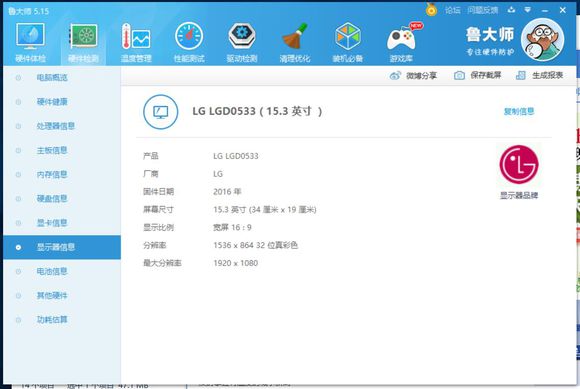Click the 显示器品牌 label under the logo

click(x=519, y=195)
